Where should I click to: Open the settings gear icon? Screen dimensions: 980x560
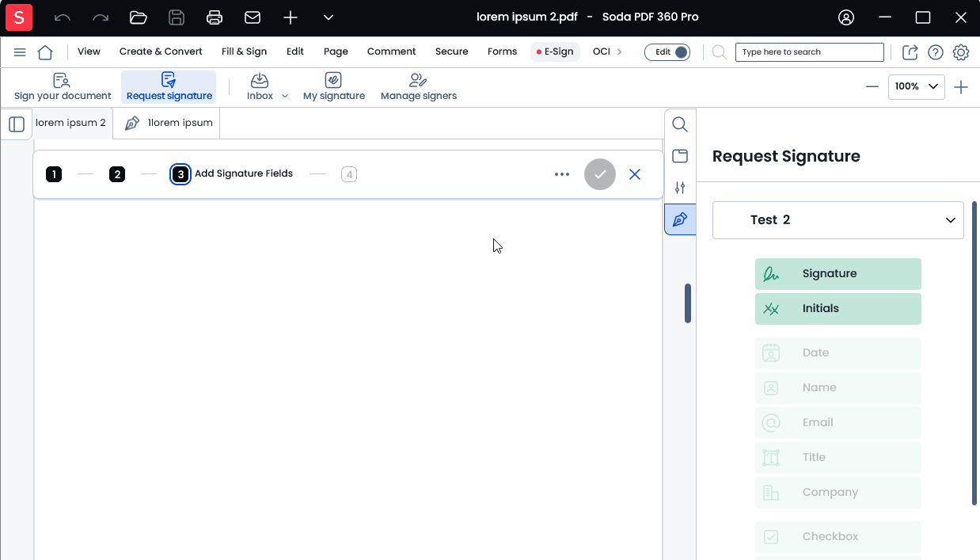point(961,52)
